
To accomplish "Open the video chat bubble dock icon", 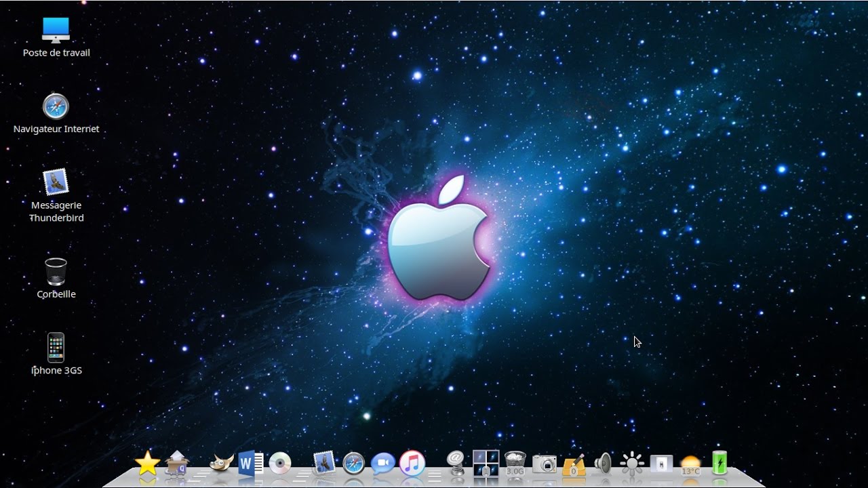I will (382, 464).
